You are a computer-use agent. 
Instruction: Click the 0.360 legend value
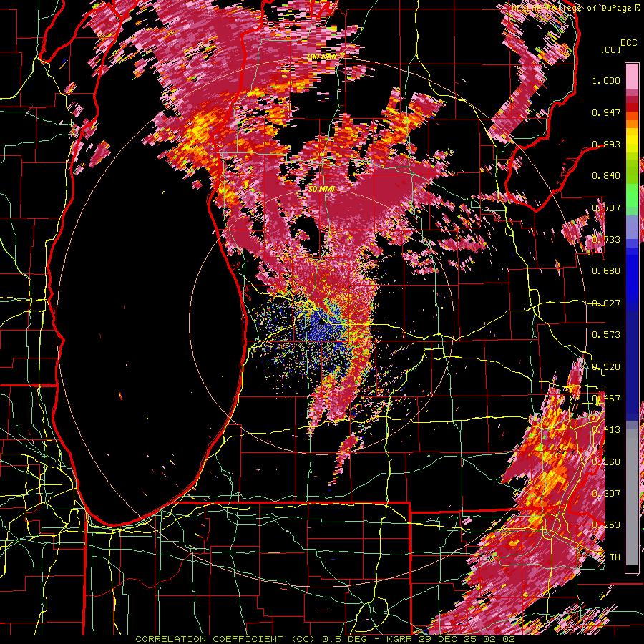(606, 462)
